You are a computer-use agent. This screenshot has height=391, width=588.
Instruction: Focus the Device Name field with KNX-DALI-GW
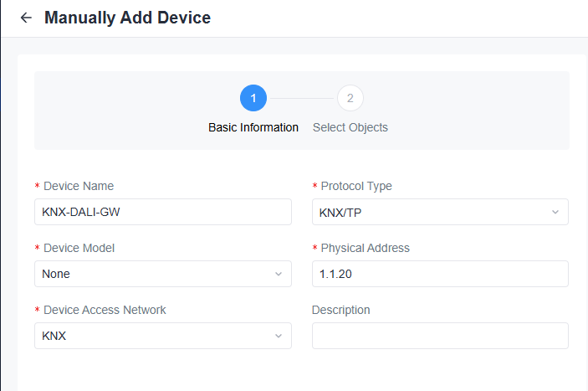coord(163,212)
